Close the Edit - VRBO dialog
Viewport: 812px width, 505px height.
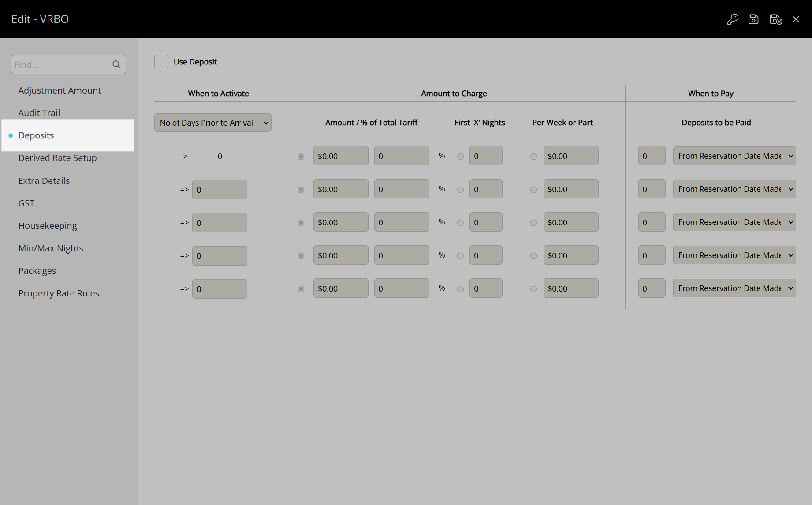tap(796, 19)
